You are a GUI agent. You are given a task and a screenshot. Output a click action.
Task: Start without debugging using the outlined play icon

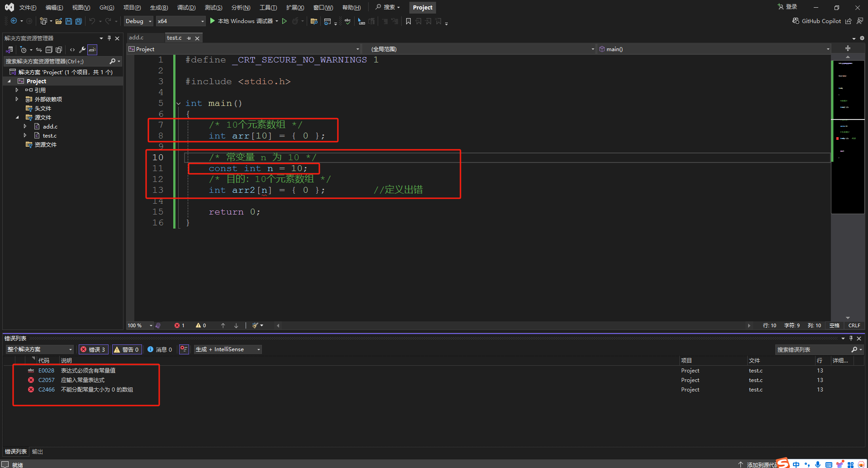point(285,21)
